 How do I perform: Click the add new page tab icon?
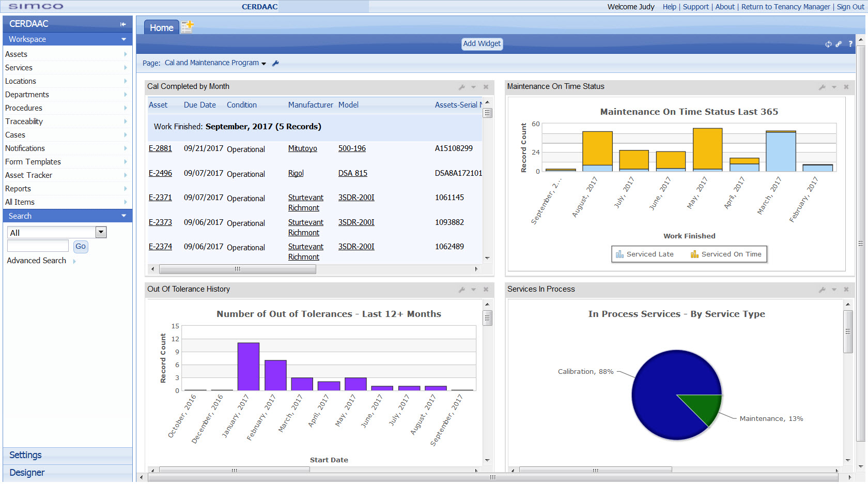(187, 27)
